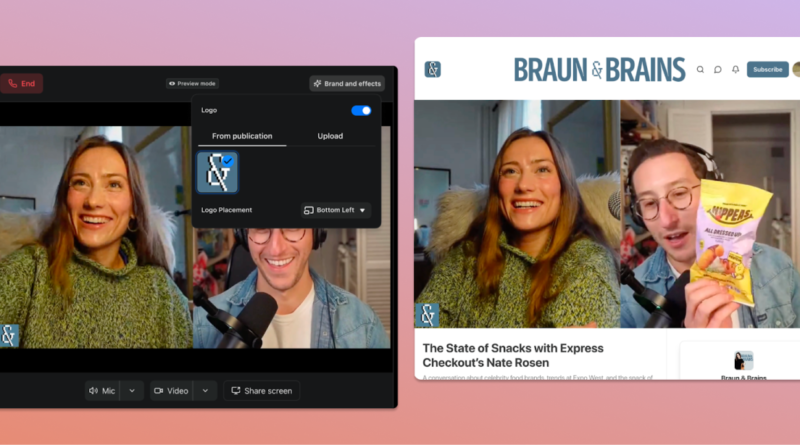Toggle the Logo switch off

pos(361,110)
